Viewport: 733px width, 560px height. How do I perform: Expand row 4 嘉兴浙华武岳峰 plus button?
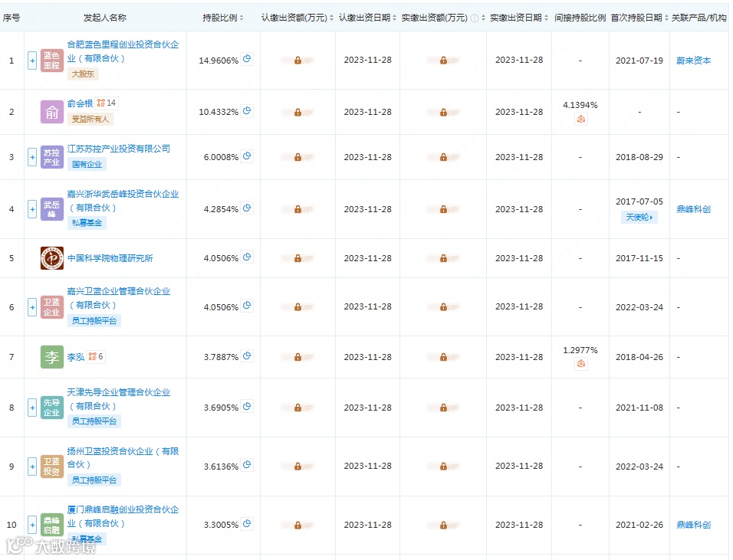point(32,209)
